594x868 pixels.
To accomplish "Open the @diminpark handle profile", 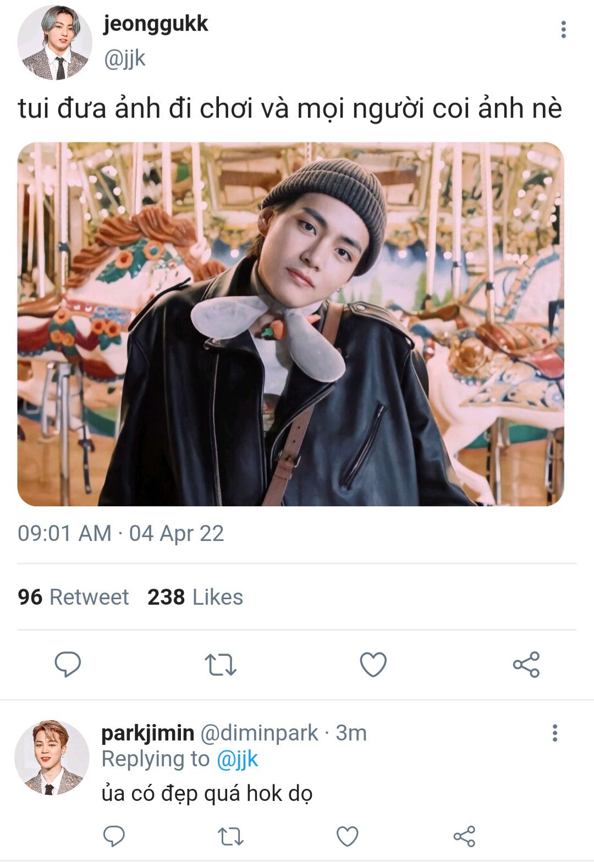I will (x=259, y=733).
